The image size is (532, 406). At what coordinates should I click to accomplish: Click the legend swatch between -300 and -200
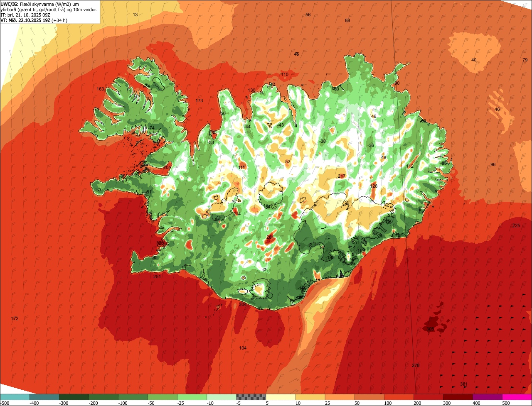[x=74, y=397]
